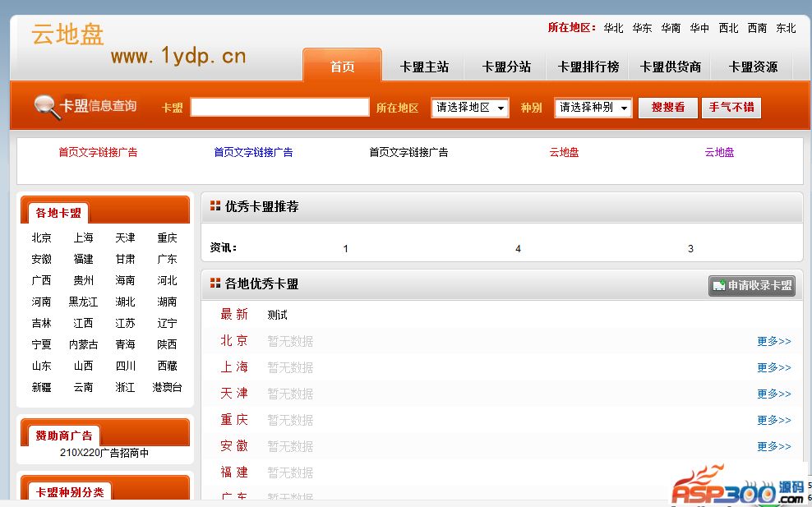812x507 pixels.
Task: Click the 海南 province link
Action: 125,280
